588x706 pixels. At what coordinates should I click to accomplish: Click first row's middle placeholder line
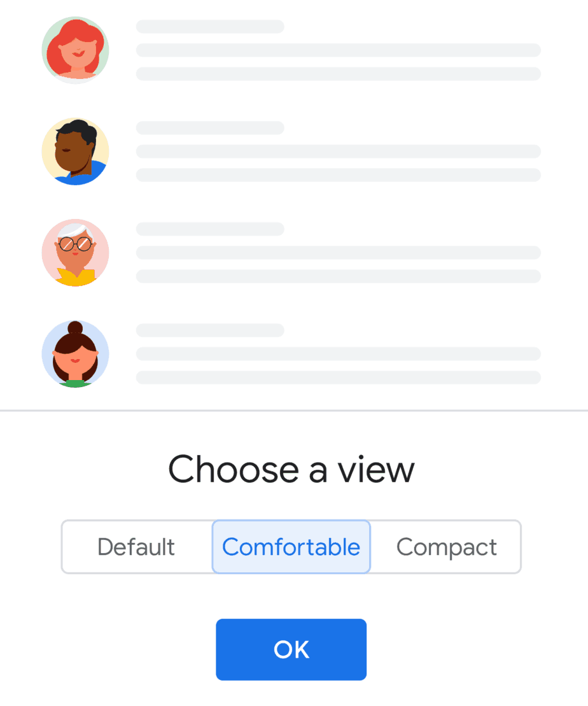339,50
